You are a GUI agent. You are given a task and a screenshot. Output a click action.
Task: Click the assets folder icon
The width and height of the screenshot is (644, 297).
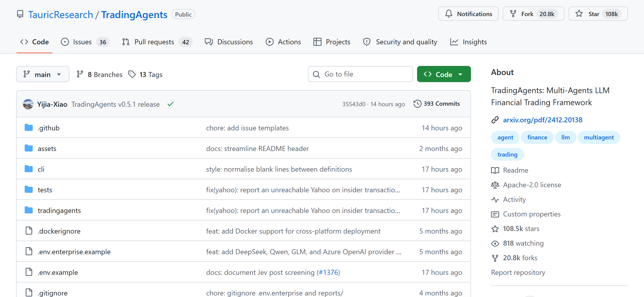point(29,148)
